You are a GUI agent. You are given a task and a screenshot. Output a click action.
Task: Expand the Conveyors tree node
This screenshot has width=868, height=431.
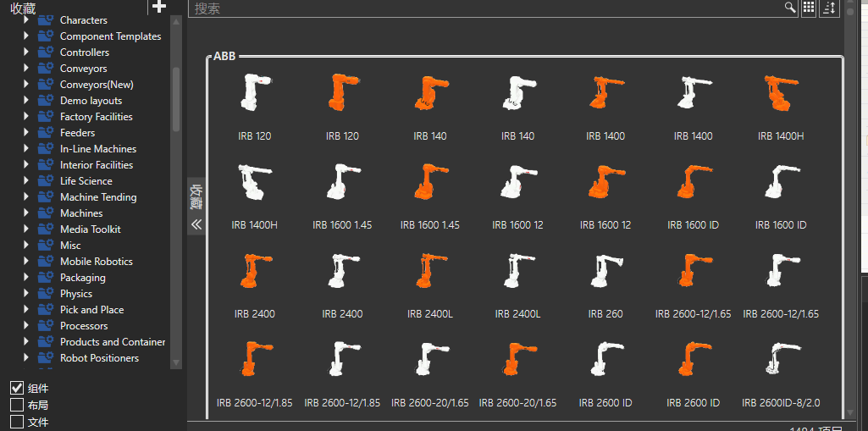(26, 68)
